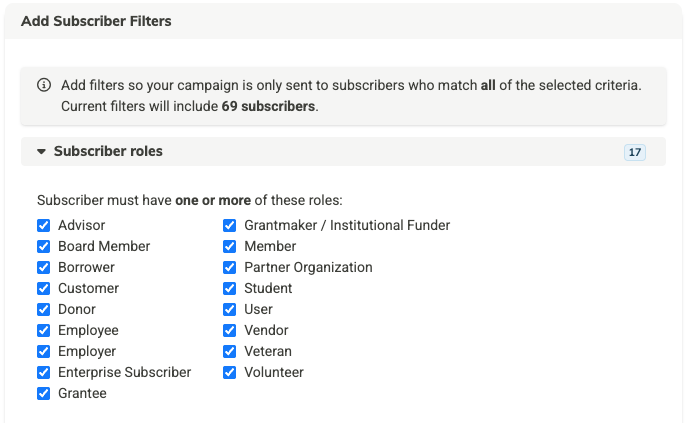Toggle the Partner Organization checkbox
This screenshot has height=423, width=696.
click(x=230, y=267)
